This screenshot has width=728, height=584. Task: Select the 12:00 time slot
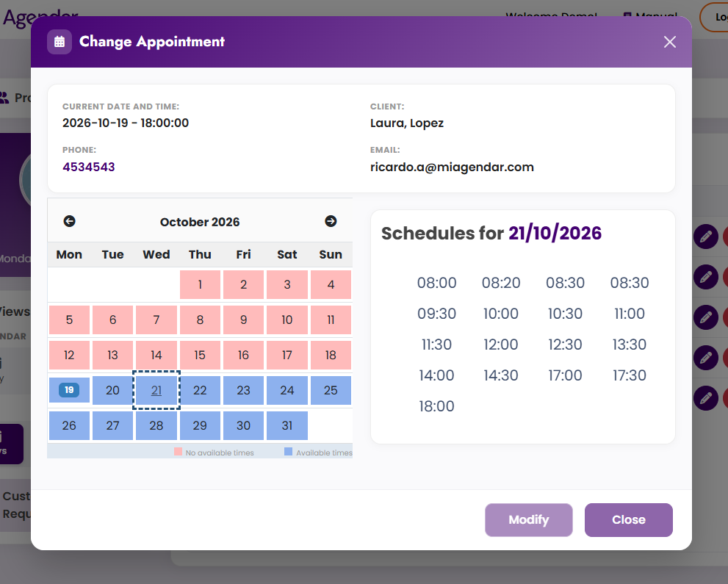point(501,345)
